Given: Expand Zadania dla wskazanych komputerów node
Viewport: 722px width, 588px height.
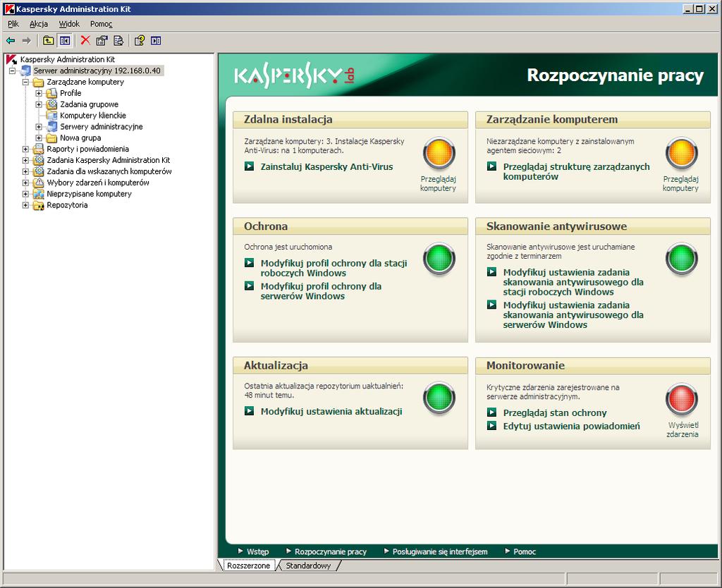Looking at the screenshot, I should coord(26,171).
